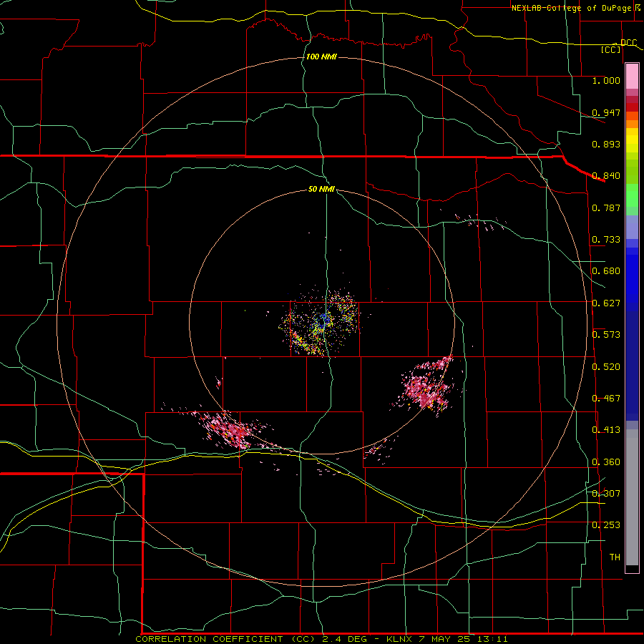
Task: Click the TH label at the bottom of the legend
Action: point(615,557)
